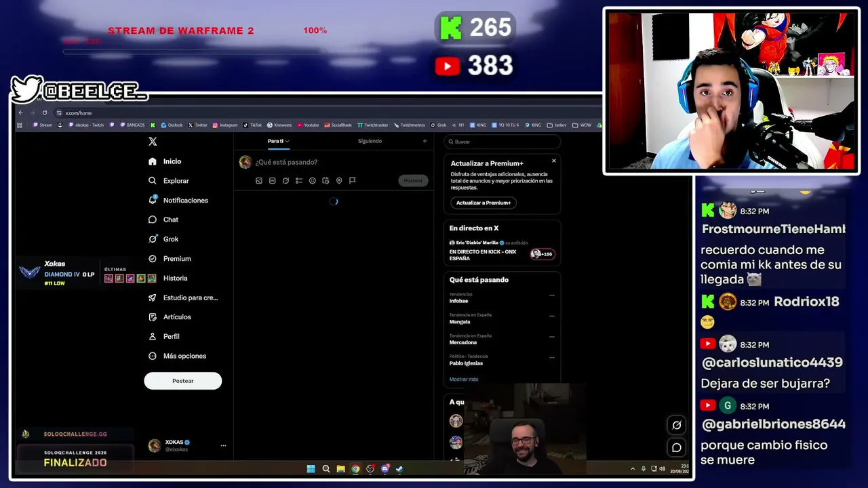
Task: Dismiss the Actualizar a Premium+ card
Action: point(553,161)
